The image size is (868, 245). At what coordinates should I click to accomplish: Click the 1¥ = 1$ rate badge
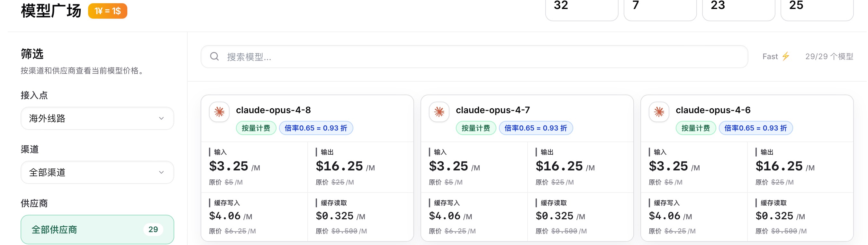(x=107, y=11)
